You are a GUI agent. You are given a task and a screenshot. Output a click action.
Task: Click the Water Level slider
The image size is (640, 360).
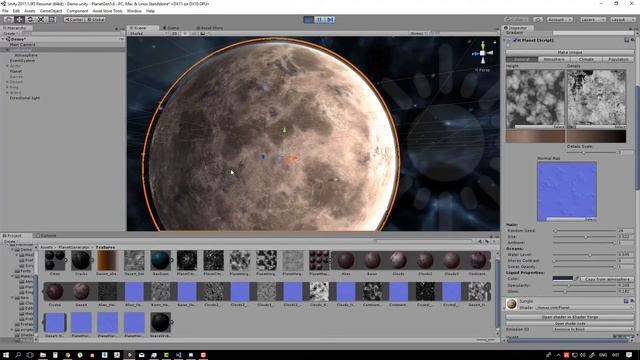(x=584, y=255)
